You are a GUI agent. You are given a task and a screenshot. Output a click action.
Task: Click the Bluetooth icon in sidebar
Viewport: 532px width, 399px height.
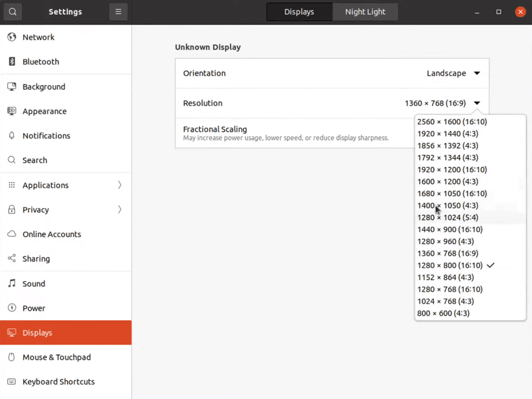[x=11, y=62]
